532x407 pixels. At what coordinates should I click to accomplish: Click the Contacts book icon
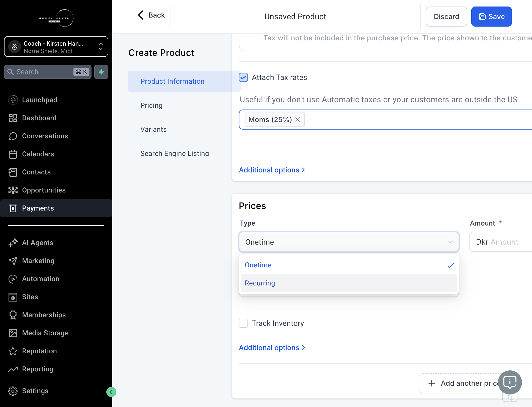coord(13,172)
